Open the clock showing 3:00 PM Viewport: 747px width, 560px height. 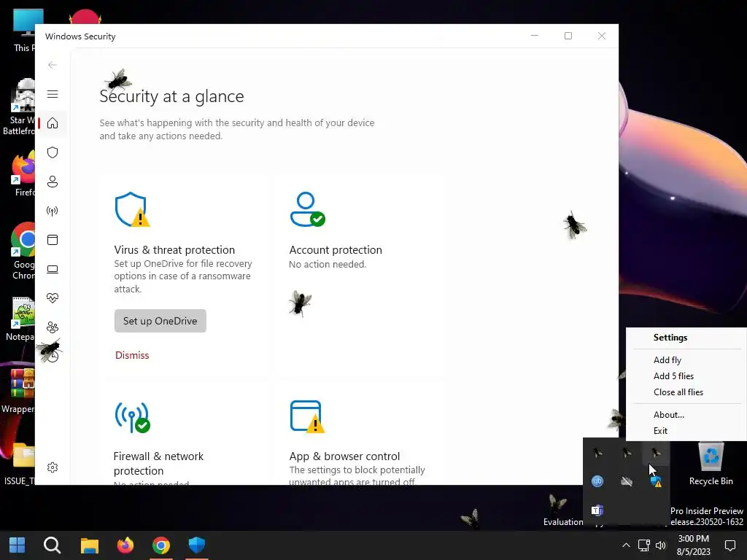(x=694, y=545)
